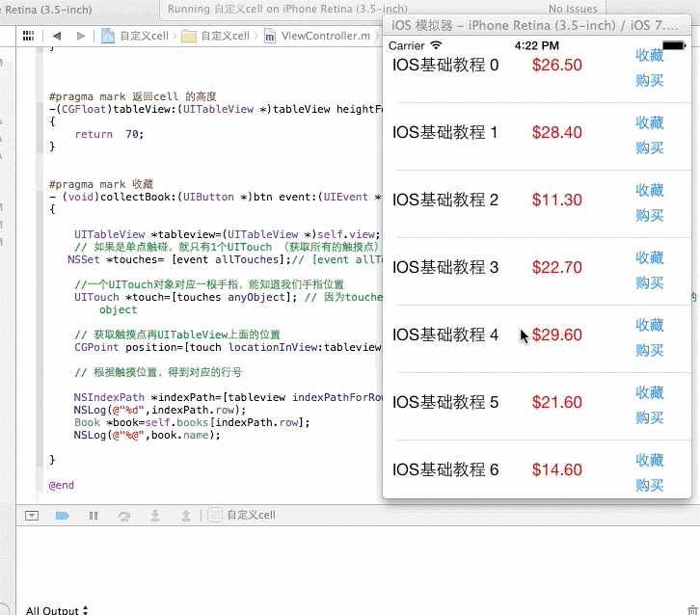Viewport: 700px width, 615px height.
Task: Click price $14.60
Action: pyautogui.click(x=556, y=470)
